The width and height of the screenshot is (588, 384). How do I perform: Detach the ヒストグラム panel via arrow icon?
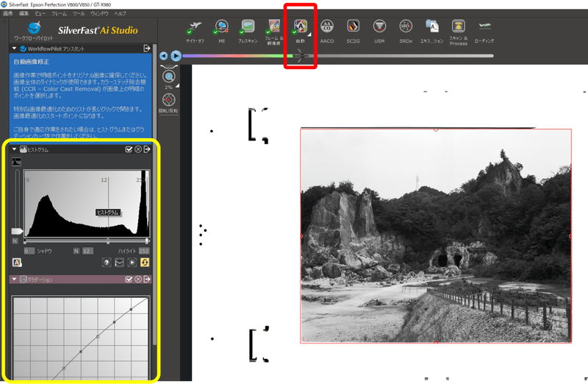click(x=147, y=149)
